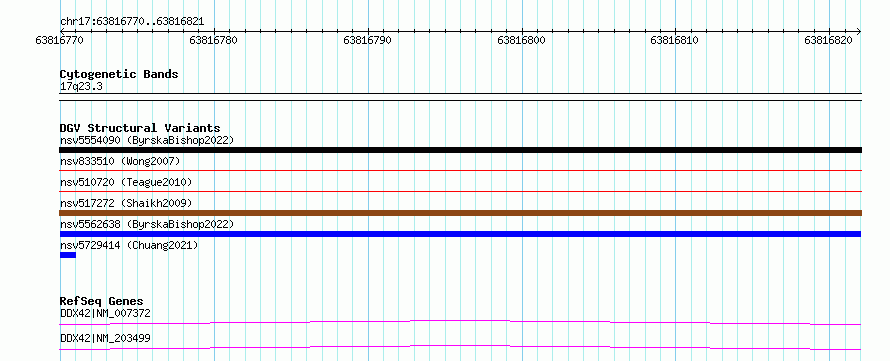Click the red line under nsv833510
Image resolution: width=890 pixels, height=361 pixels.
coord(460,170)
